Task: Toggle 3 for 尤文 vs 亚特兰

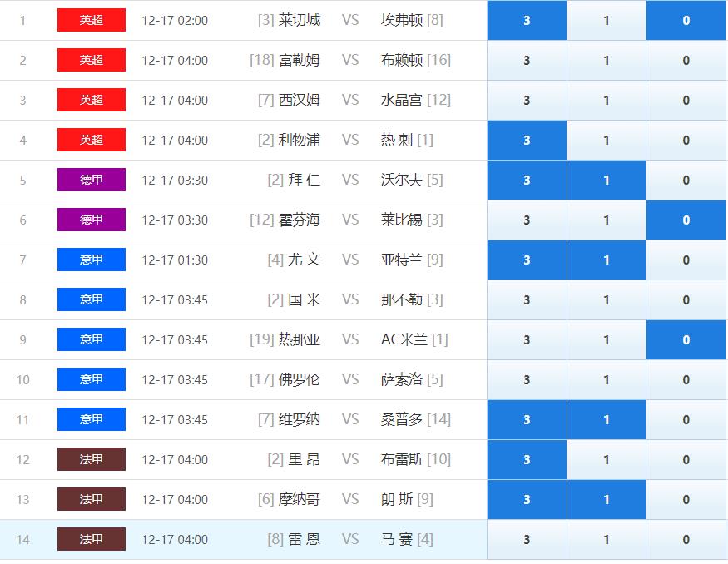Action: tap(527, 260)
